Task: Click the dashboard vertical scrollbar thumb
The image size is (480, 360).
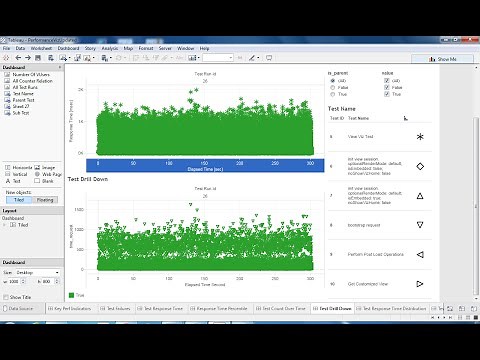Action: pos(476,206)
